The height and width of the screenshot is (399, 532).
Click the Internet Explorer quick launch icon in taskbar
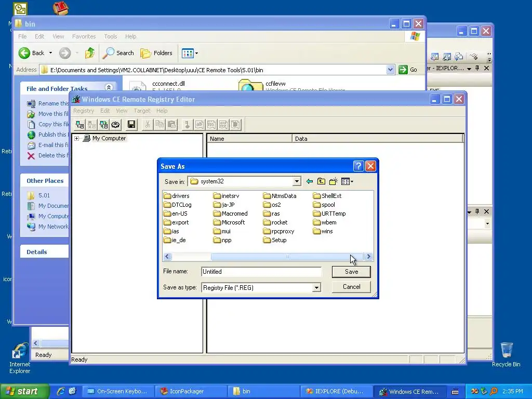click(x=61, y=391)
